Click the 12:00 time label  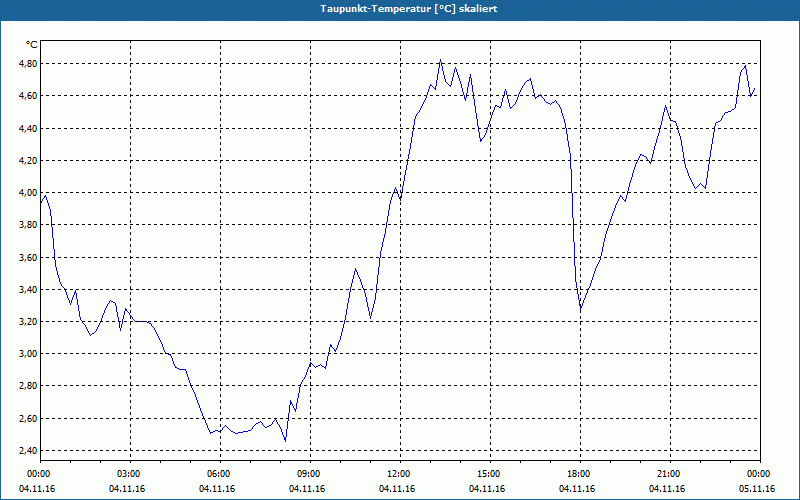399,474
